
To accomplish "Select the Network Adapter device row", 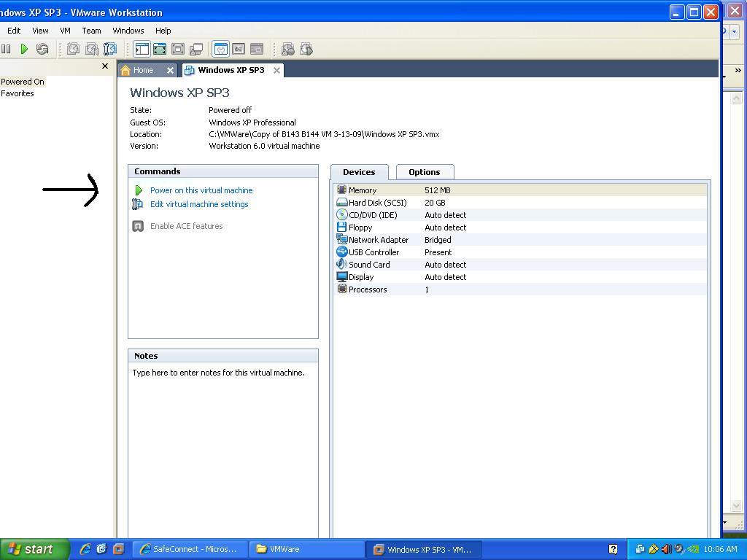I will click(378, 240).
